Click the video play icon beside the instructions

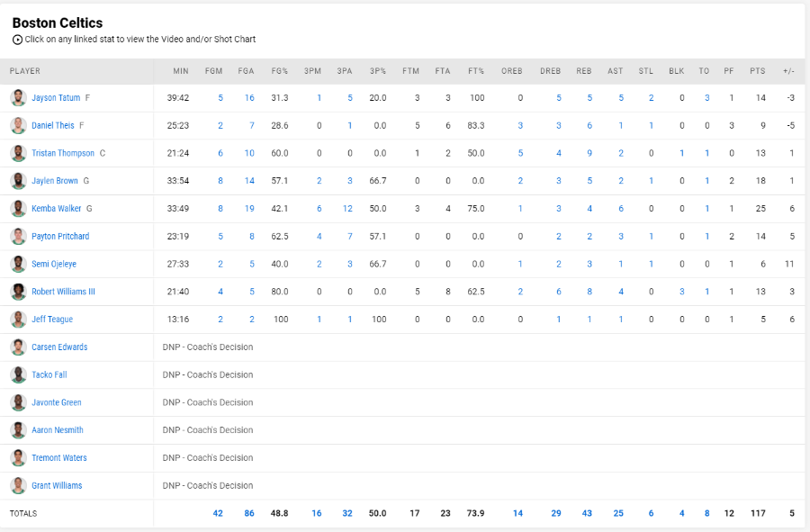(x=17, y=40)
